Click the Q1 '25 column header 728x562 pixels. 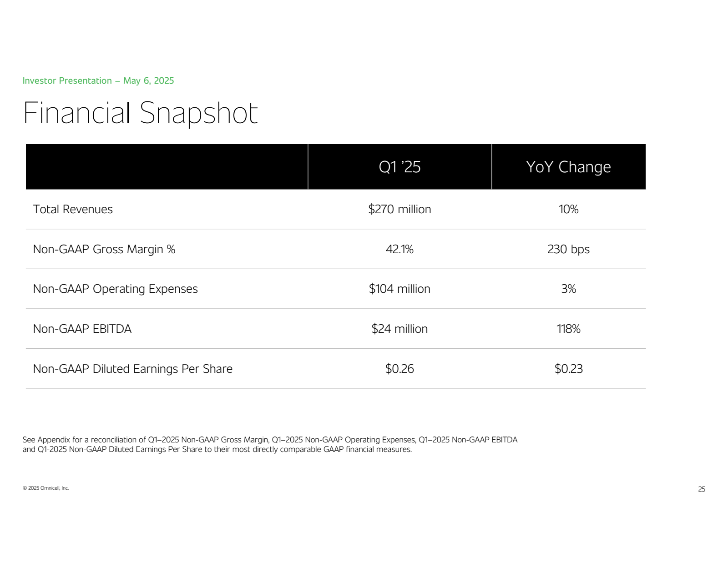(399, 167)
